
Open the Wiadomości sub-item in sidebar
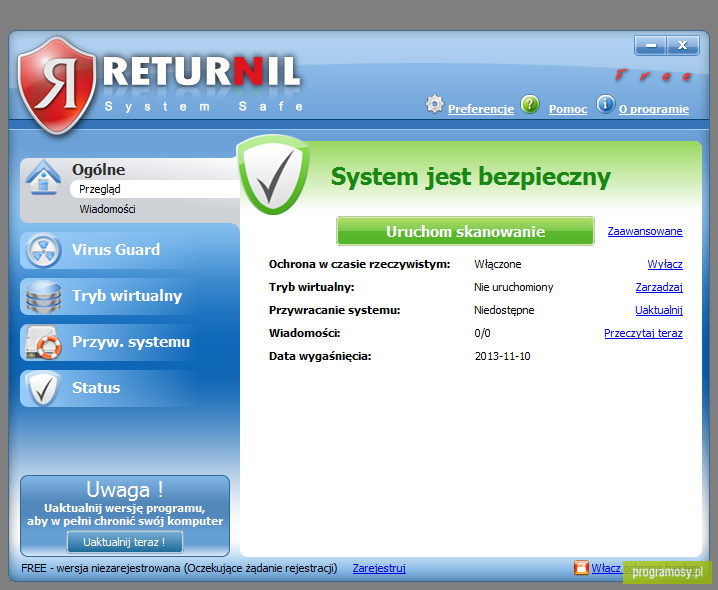coord(107,209)
